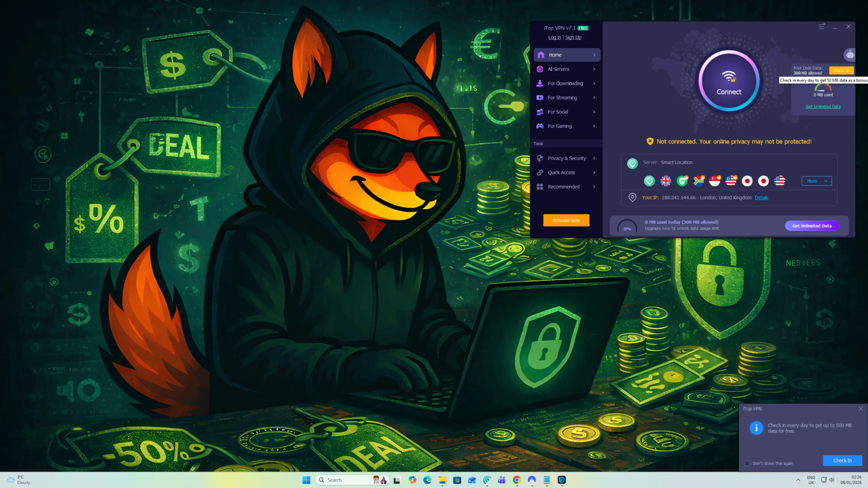
Task: Pick the United States flag server
Action: click(780, 181)
